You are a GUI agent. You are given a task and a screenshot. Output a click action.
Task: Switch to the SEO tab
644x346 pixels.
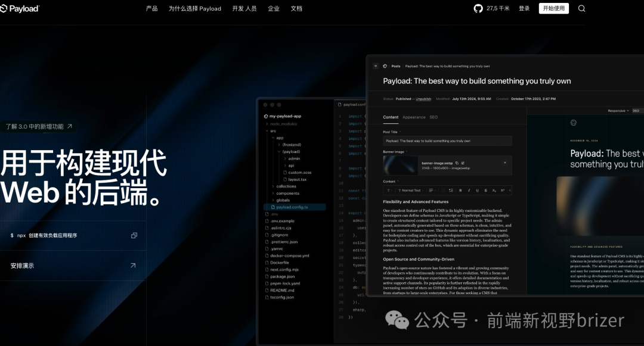coord(434,117)
